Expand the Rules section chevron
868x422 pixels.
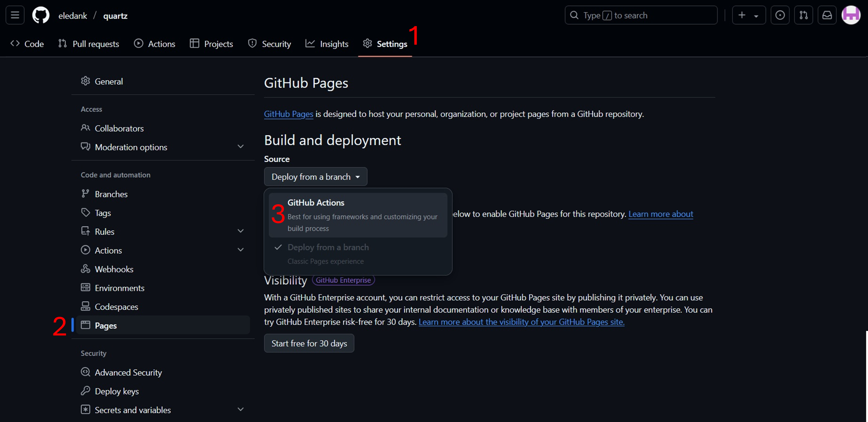pos(240,231)
